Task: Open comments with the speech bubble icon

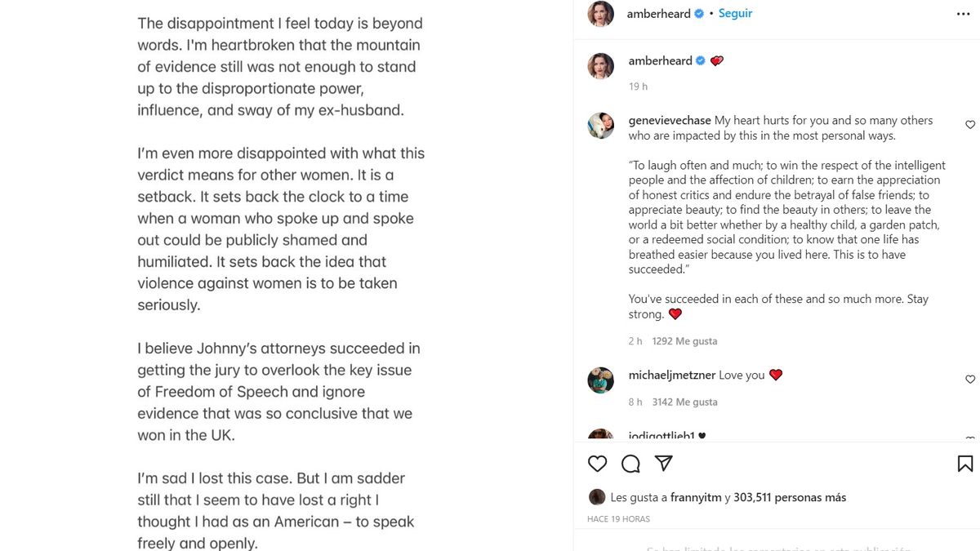Action: tap(630, 464)
